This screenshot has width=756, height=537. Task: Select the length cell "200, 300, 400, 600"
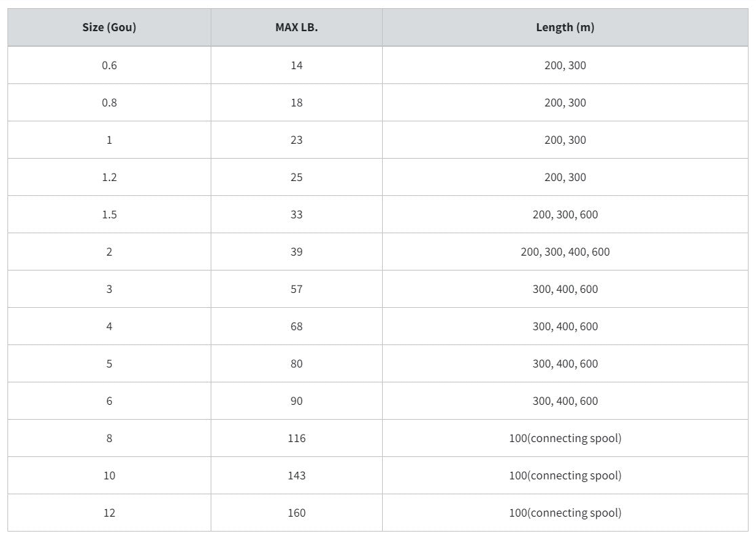tap(565, 252)
